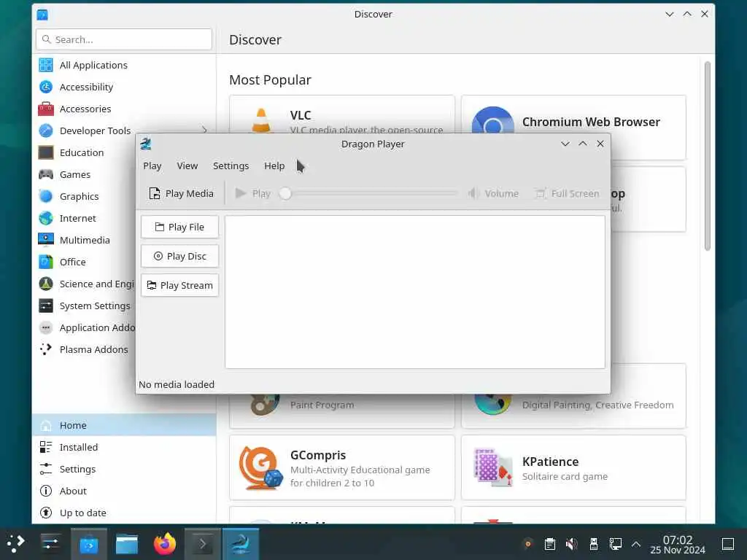Screen dimensions: 747x560
Task: Select All Applications category in Discover
Action: point(124,65)
